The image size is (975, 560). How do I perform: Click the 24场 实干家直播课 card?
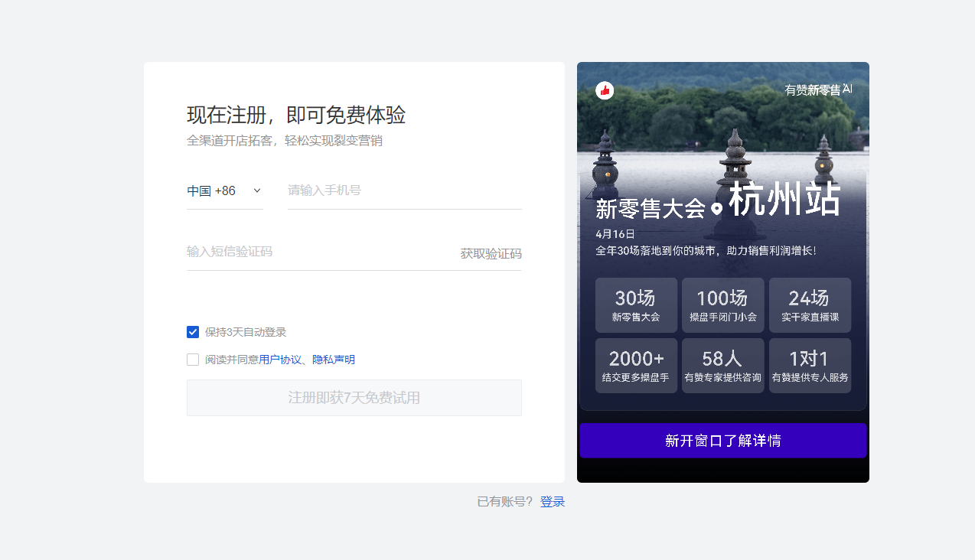coord(810,305)
